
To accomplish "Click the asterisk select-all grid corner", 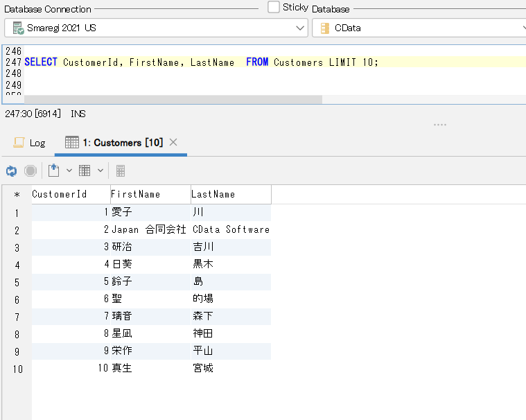I will coord(17,195).
